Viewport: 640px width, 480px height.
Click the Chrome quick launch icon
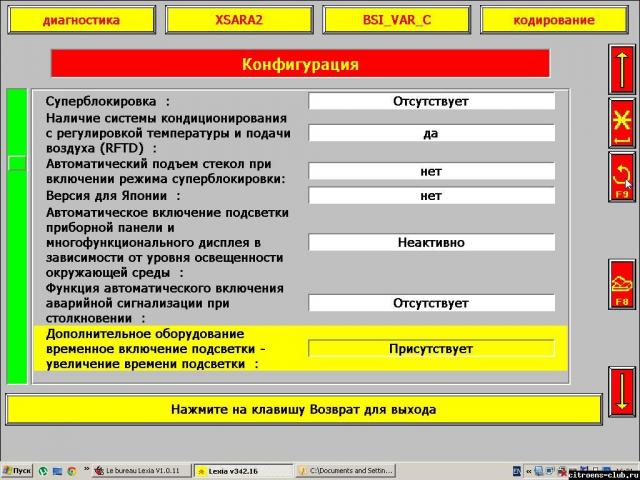click(71, 471)
